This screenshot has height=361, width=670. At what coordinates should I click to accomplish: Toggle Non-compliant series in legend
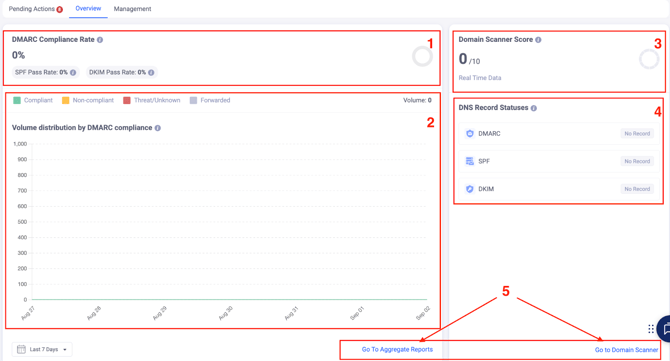88,100
